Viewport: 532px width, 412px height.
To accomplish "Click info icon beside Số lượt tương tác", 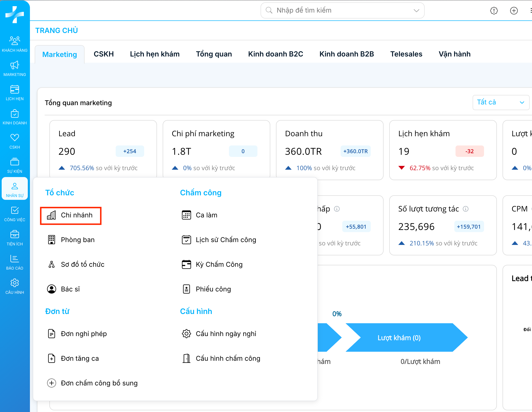I will pyautogui.click(x=465, y=209).
